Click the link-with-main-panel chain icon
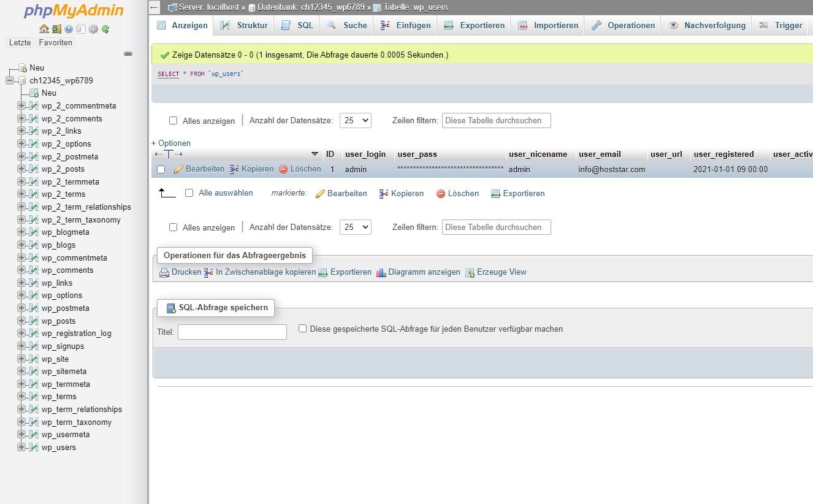Image resolution: width=813 pixels, height=504 pixels. coord(128,54)
